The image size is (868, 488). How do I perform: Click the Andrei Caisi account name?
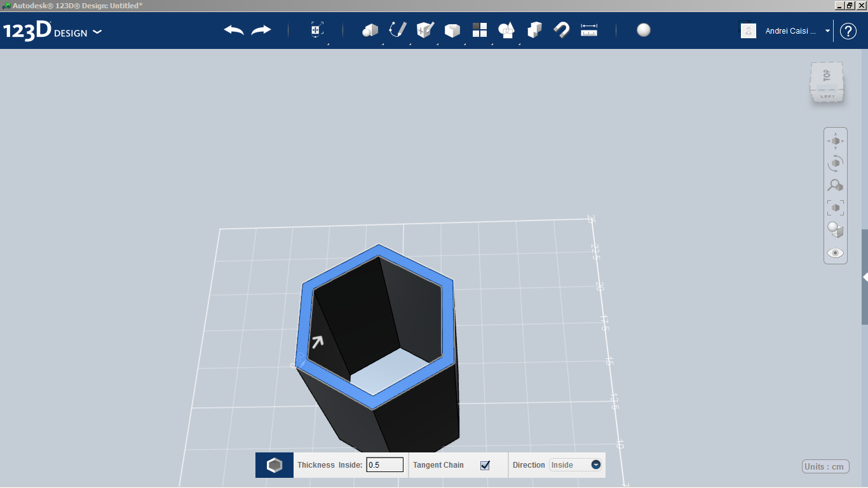[x=790, y=30]
